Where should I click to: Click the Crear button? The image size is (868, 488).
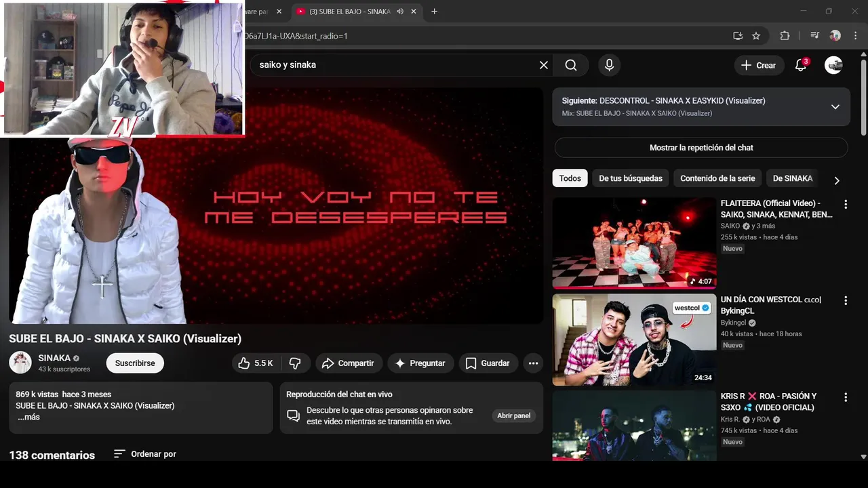759,65
